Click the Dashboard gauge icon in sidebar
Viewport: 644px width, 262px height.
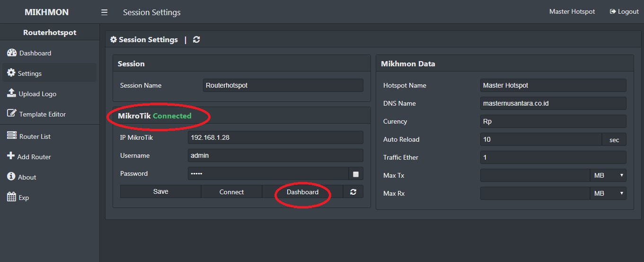[12, 53]
